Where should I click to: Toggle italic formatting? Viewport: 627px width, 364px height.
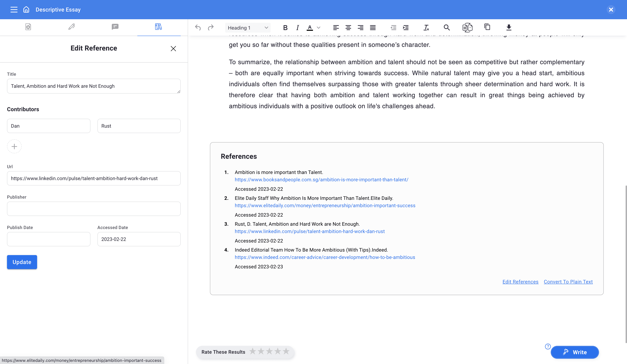(x=298, y=28)
